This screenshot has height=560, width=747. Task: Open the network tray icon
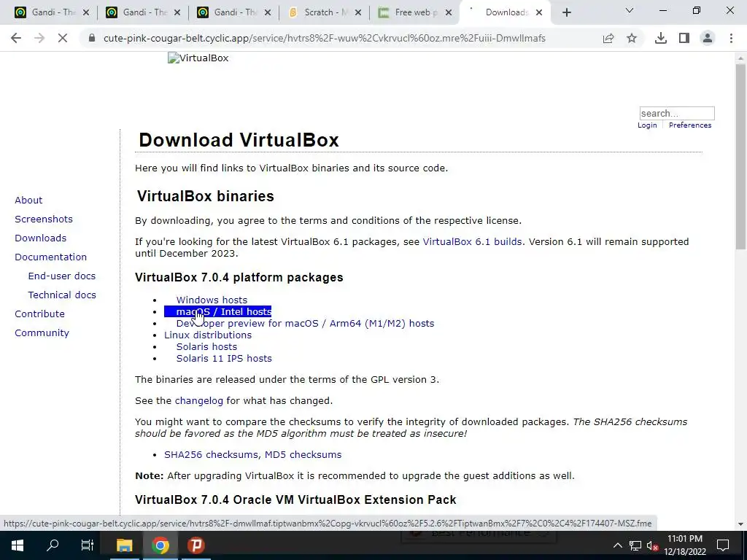click(635, 545)
